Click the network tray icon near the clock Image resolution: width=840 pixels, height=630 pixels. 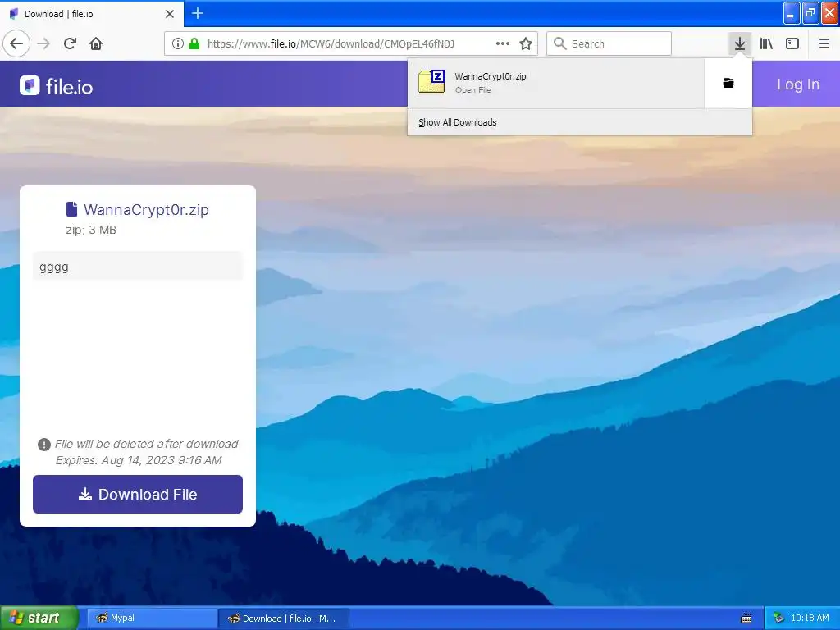pyautogui.click(x=779, y=619)
